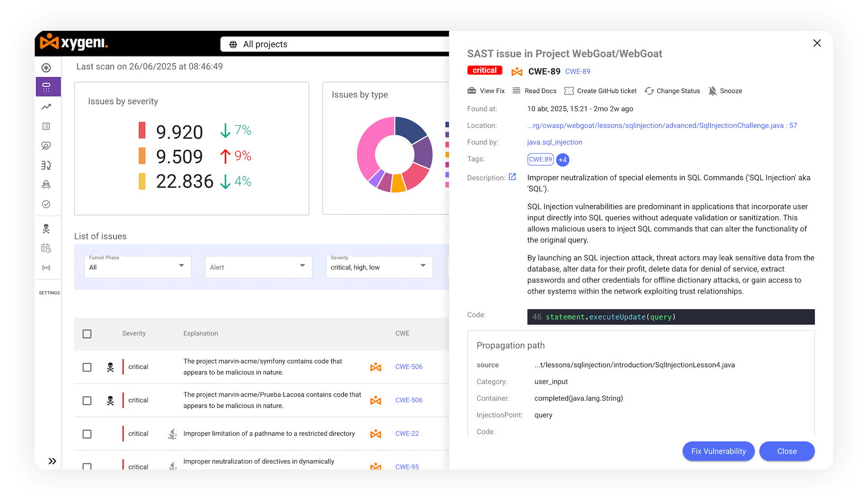Open description external link icon
The image size is (868, 500).
pyautogui.click(x=512, y=177)
